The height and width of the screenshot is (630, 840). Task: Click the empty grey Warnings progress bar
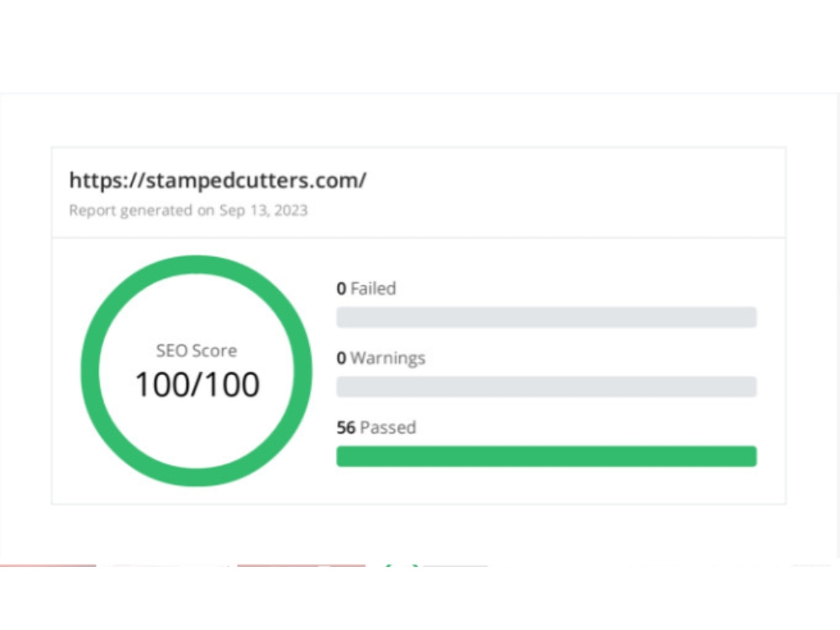(x=547, y=386)
